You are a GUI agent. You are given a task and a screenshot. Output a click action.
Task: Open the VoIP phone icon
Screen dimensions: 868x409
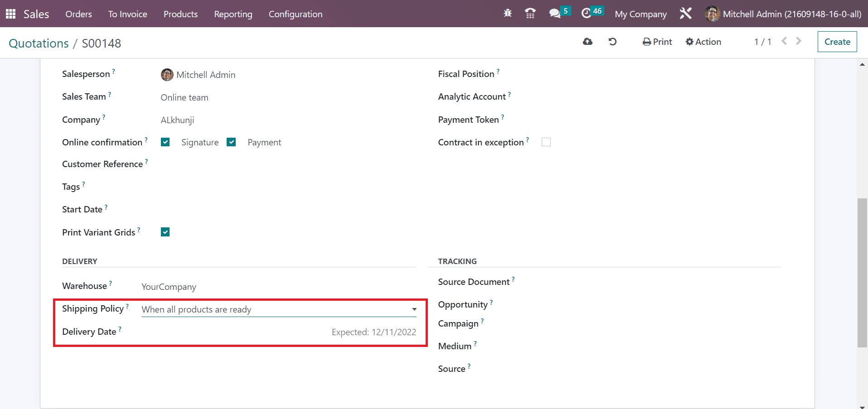coord(530,14)
